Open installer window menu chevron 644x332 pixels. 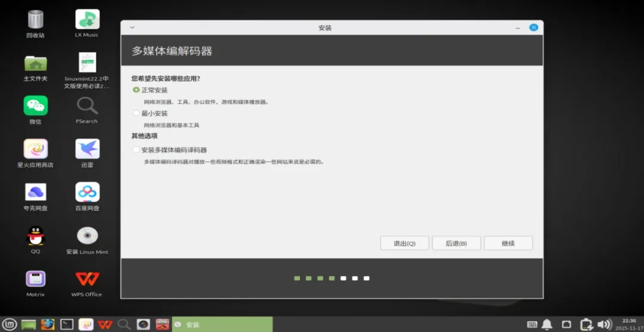click(x=132, y=27)
